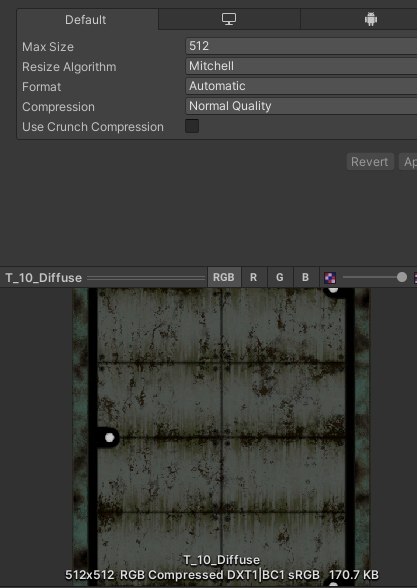Click the 512x512 DXT1 texture info text
The image size is (417, 588).
tap(222, 575)
